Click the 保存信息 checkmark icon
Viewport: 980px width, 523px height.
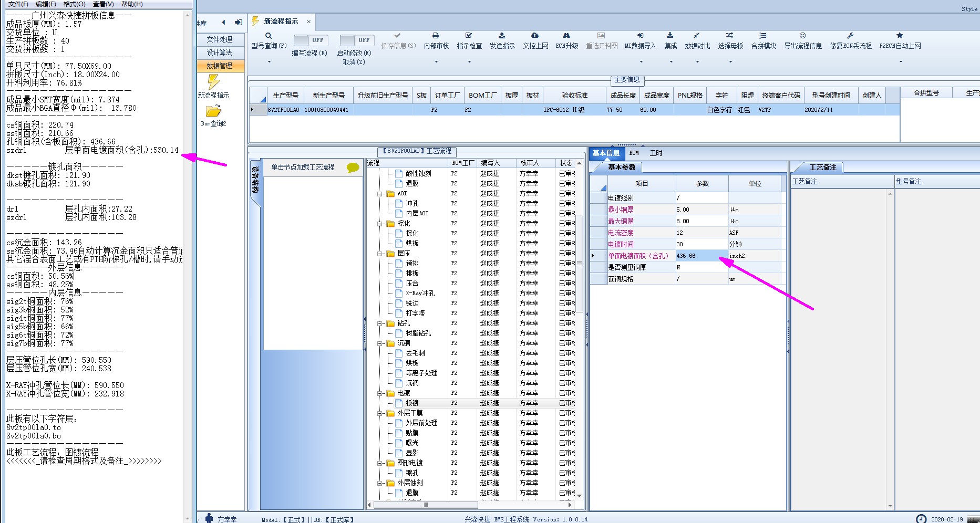(398, 35)
